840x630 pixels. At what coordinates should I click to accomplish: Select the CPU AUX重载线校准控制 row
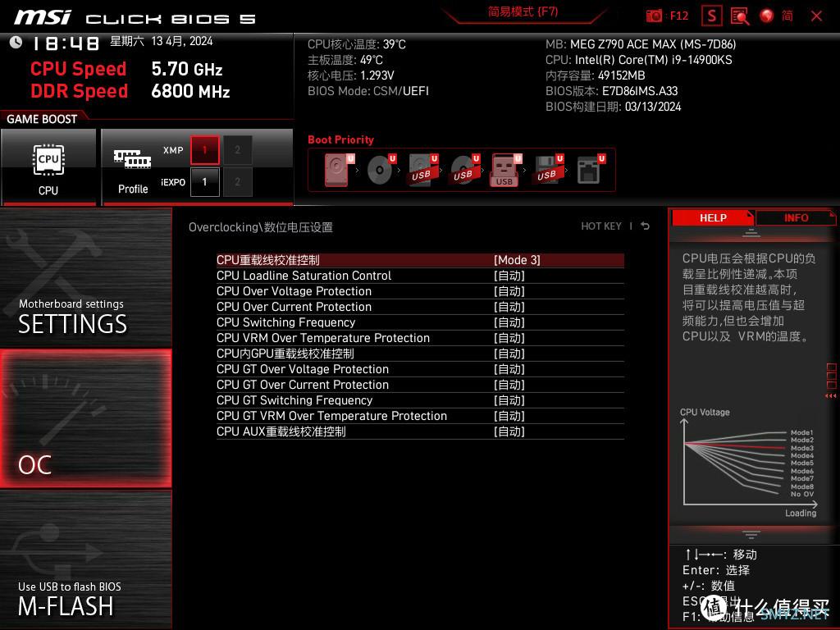(420, 431)
